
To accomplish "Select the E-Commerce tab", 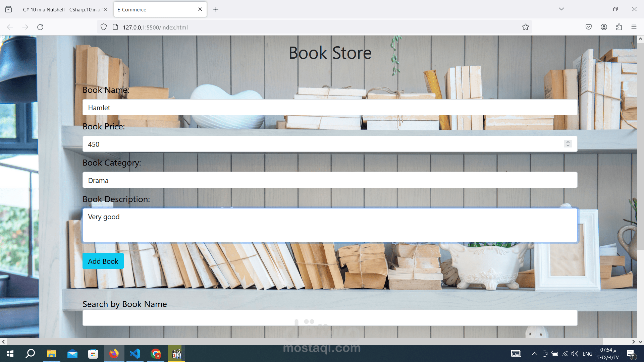I will point(154,9).
